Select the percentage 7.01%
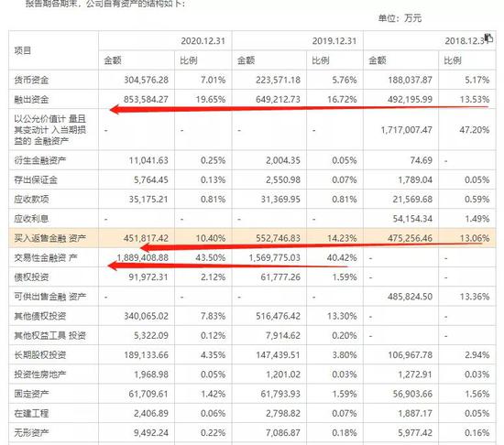 [214, 80]
